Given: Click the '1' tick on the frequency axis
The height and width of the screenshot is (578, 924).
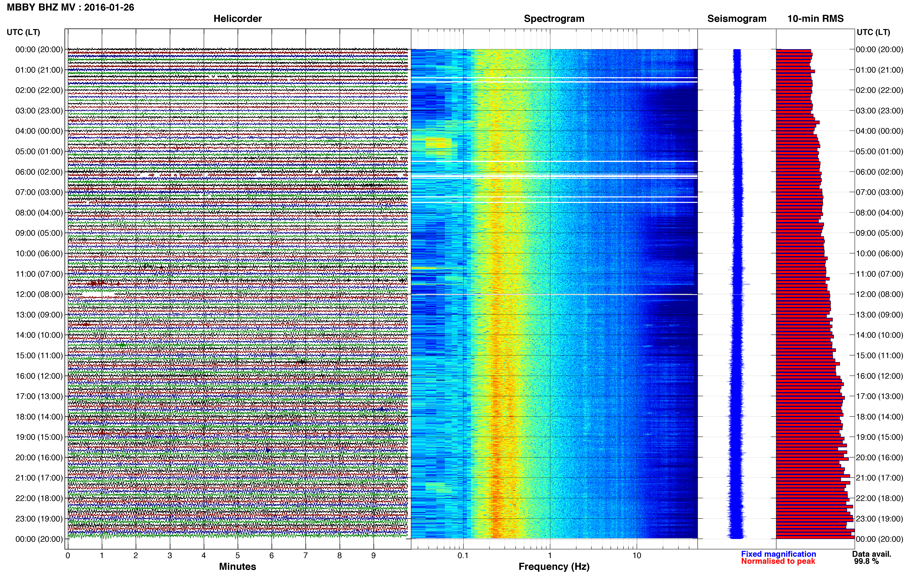Looking at the screenshot, I should pyautogui.click(x=550, y=555).
